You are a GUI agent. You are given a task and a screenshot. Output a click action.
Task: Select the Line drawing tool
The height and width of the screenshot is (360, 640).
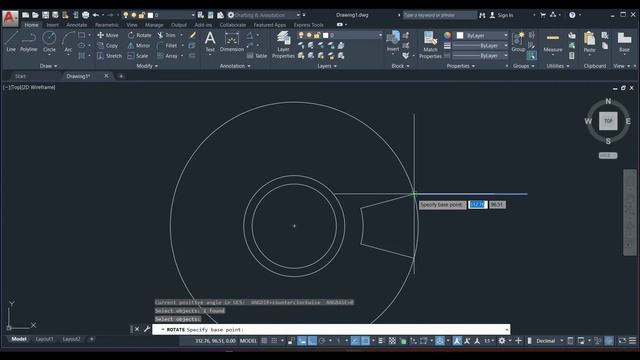[11, 42]
